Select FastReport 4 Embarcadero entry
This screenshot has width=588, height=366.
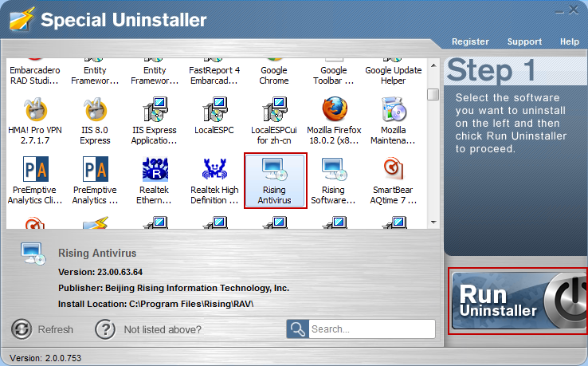pos(214,75)
